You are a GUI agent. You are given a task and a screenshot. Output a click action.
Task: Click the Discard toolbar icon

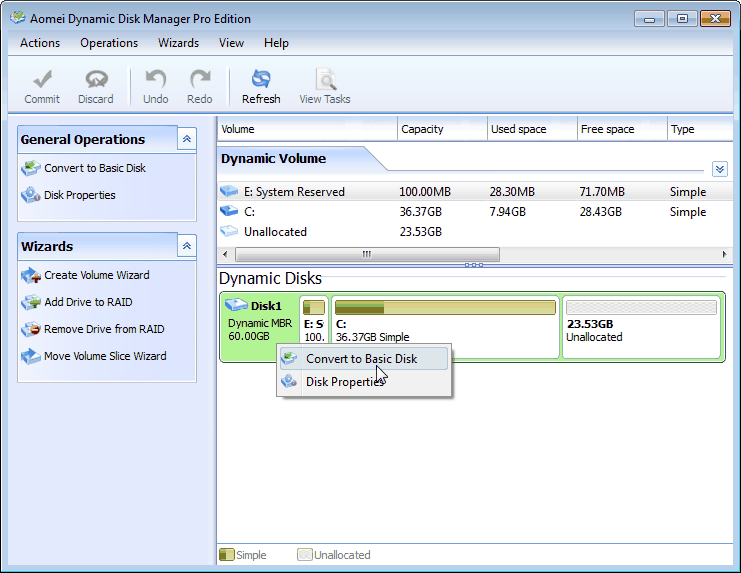(96, 79)
